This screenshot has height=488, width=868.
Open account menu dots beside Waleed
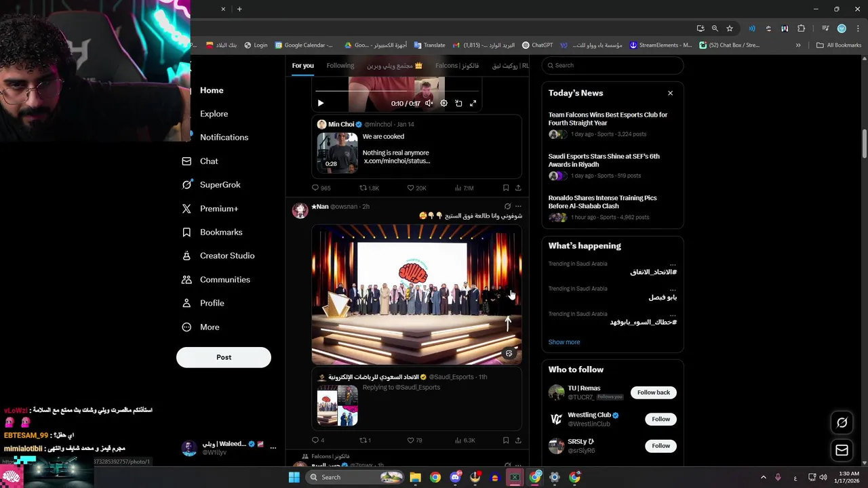(273, 447)
